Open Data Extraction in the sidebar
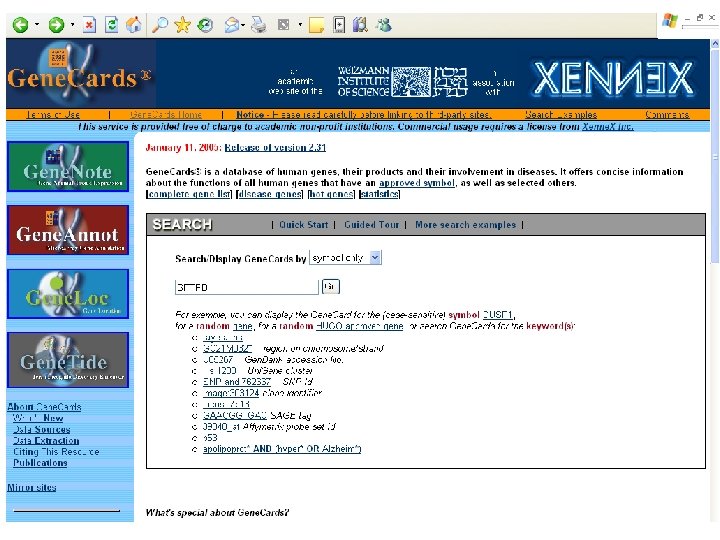 click(x=46, y=441)
